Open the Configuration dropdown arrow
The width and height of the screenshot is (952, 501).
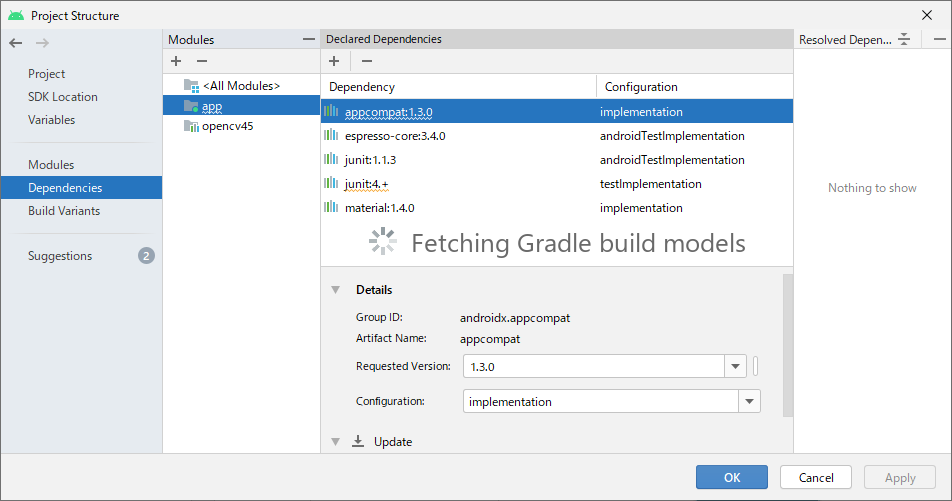[x=749, y=401]
